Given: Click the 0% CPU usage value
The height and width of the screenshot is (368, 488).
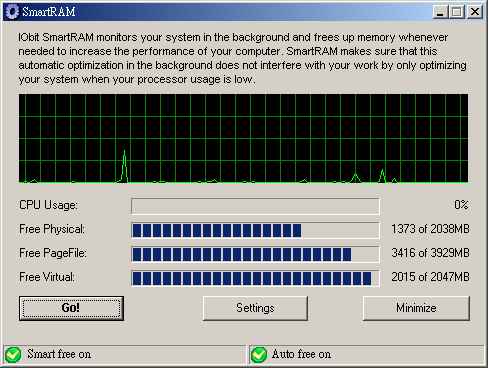Looking at the screenshot, I should click(461, 204).
